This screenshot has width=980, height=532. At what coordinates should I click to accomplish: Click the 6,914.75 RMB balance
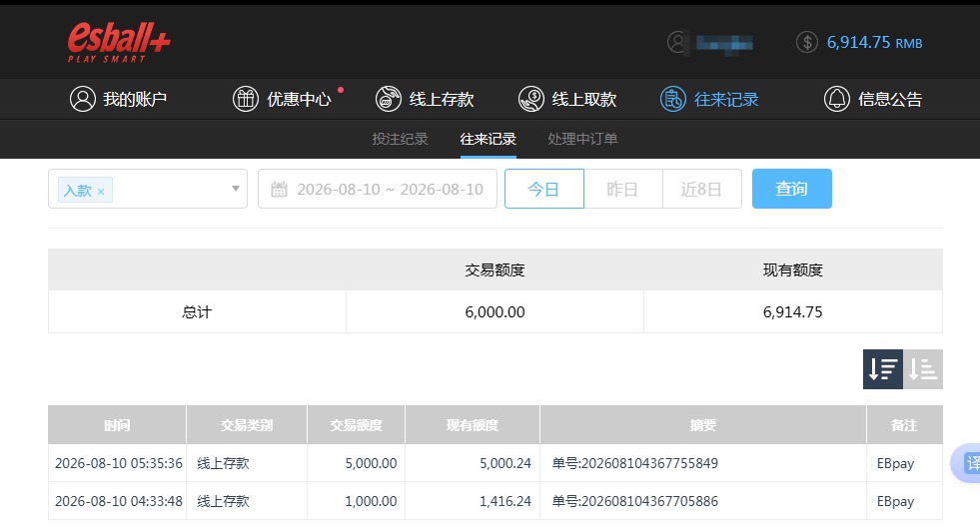click(x=874, y=43)
